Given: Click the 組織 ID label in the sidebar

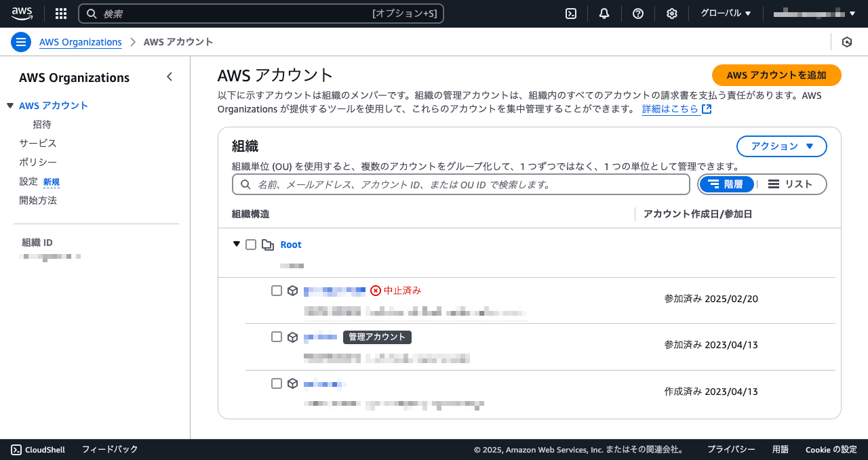Looking at the screenshot, I should coord(37,243).
